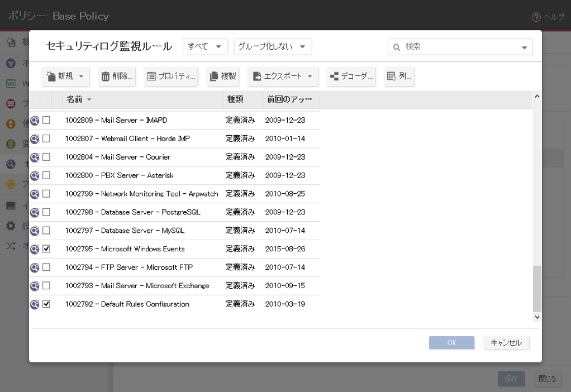
Task: Enable the 1002797 Database Server MySQL checkbox
Action: pos(46,231)
